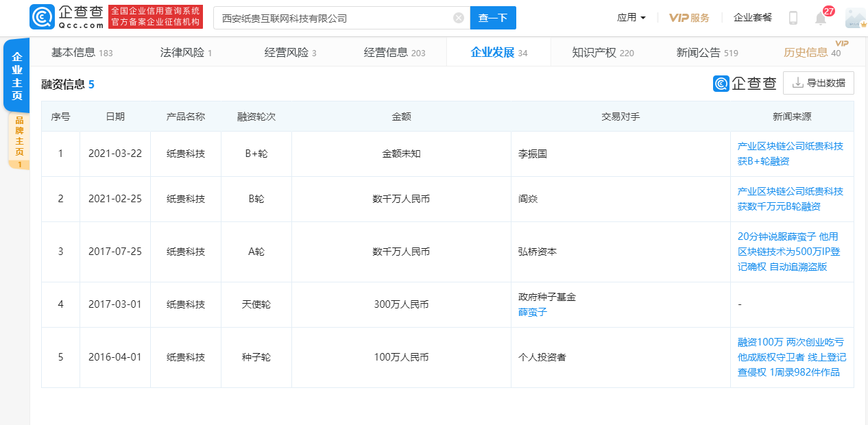Open news link about 数千万元B轮融资
This screenshot has height=425, width=868.
click(791, 199)
